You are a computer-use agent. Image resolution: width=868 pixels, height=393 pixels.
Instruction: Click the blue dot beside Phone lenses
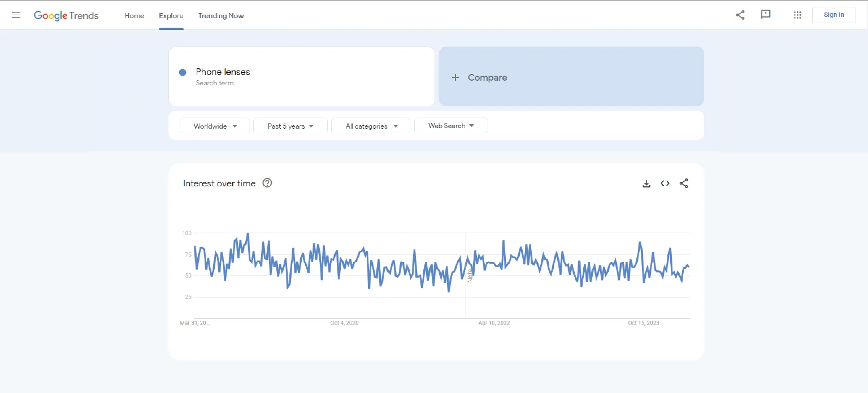coord(183,72)
